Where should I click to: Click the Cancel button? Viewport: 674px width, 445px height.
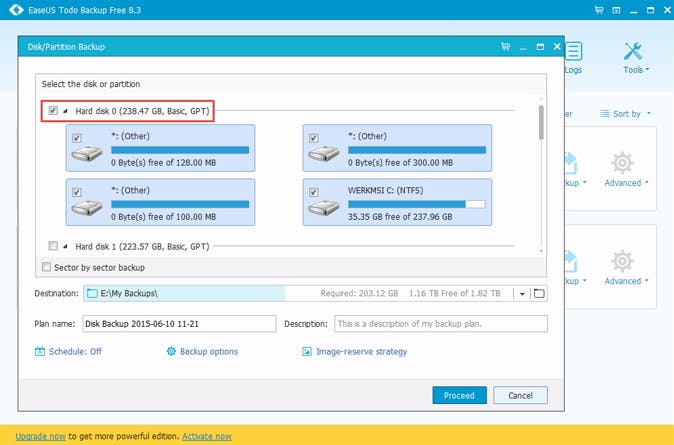(520, 395)
